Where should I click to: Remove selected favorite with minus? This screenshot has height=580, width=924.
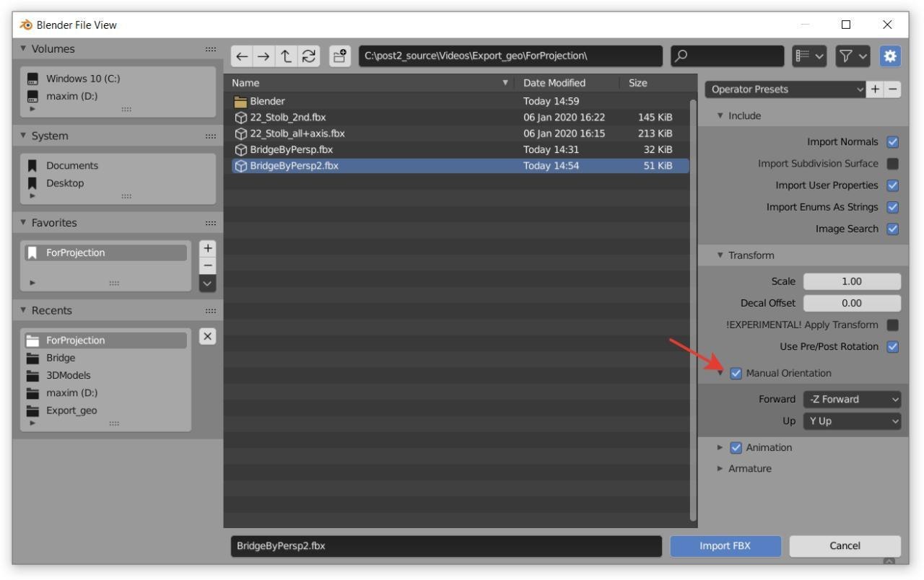[207, 265]
